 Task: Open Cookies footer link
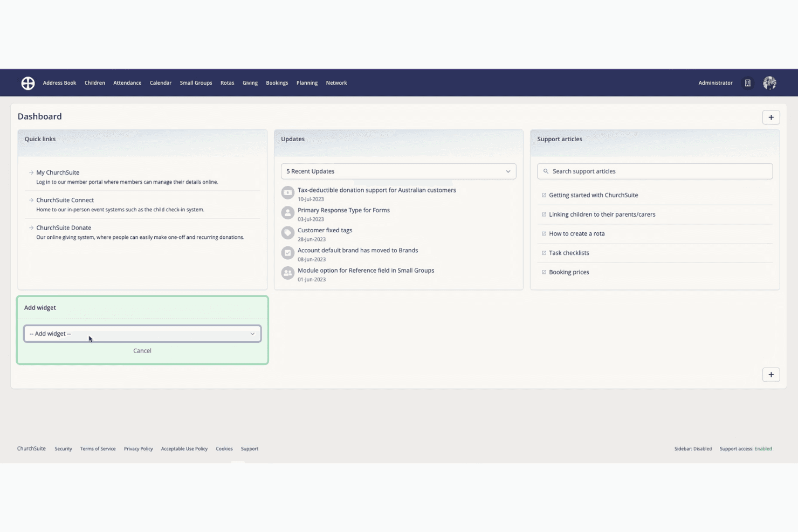click(224, 449)
